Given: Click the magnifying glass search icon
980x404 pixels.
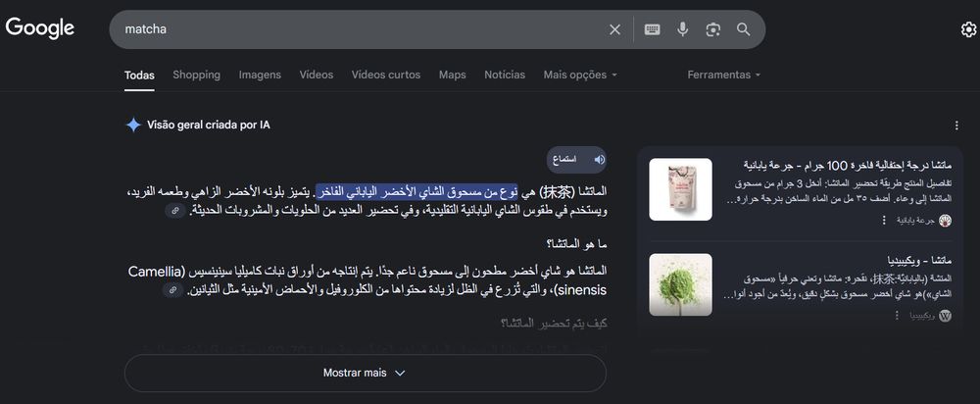Looking at the screenshot, I should coord(743,29).
